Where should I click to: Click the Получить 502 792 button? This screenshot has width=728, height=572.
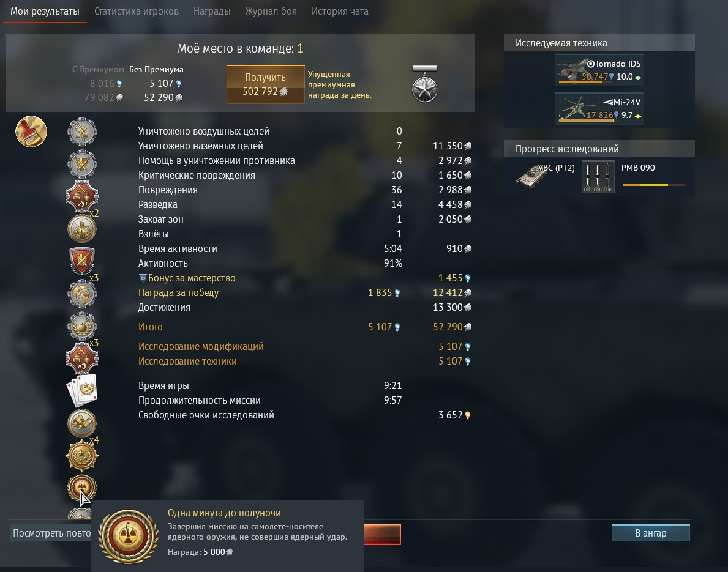point(266,84)
